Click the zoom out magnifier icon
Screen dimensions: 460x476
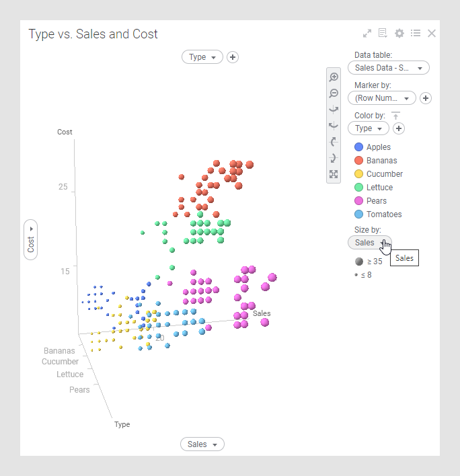(x=334, y=93)
